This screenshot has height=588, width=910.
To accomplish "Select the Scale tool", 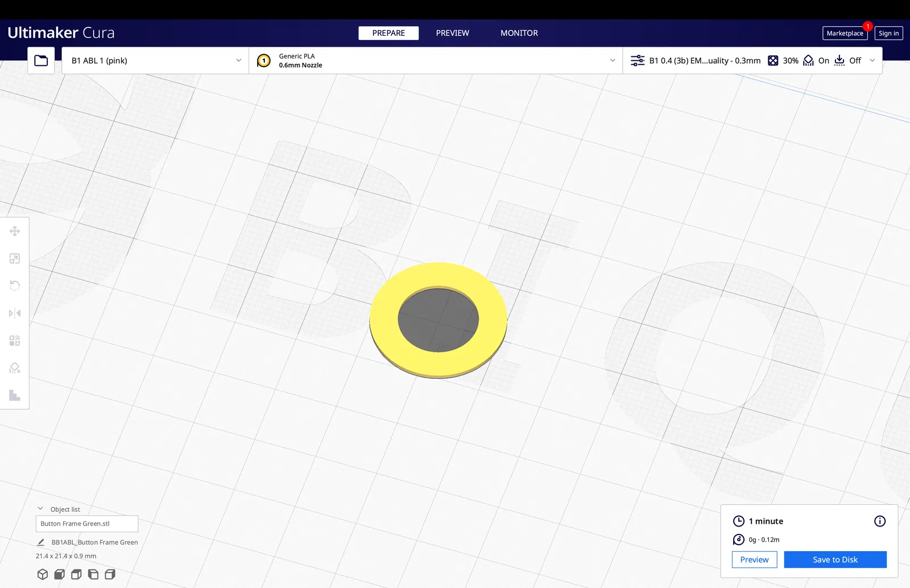I will click(15, 259).
